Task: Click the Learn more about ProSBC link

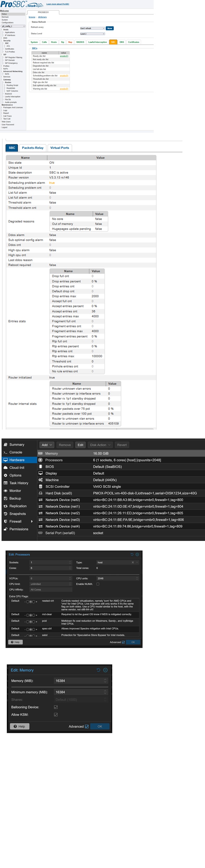Action: pyautogui.click(x=58, y=4)
